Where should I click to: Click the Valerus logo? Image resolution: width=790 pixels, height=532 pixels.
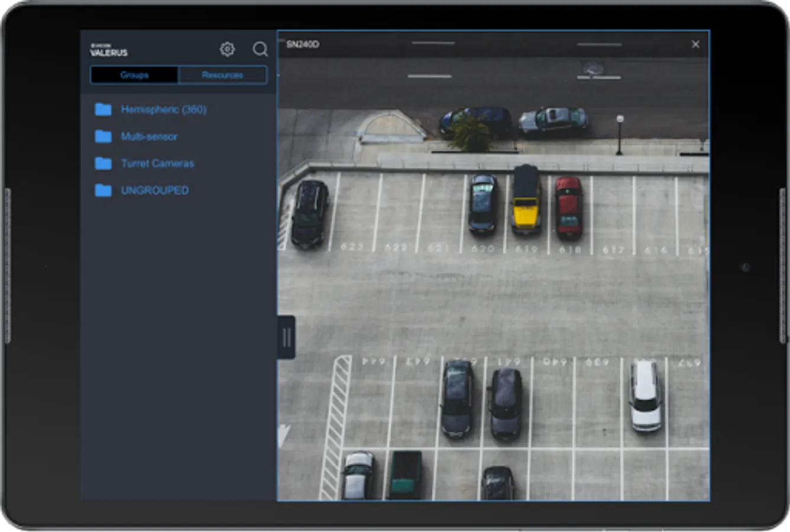click(109, 50)
